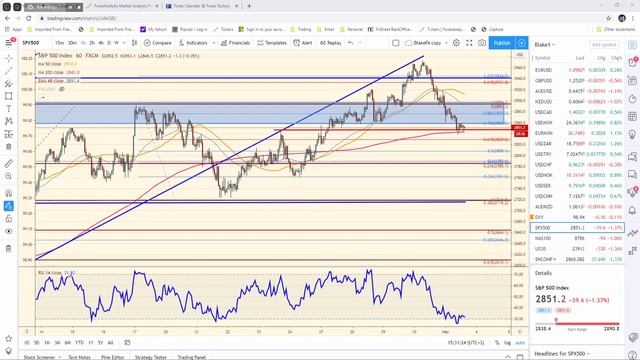Toggle auto scale mode
This screenshot has height=360, width=640.
520,343
